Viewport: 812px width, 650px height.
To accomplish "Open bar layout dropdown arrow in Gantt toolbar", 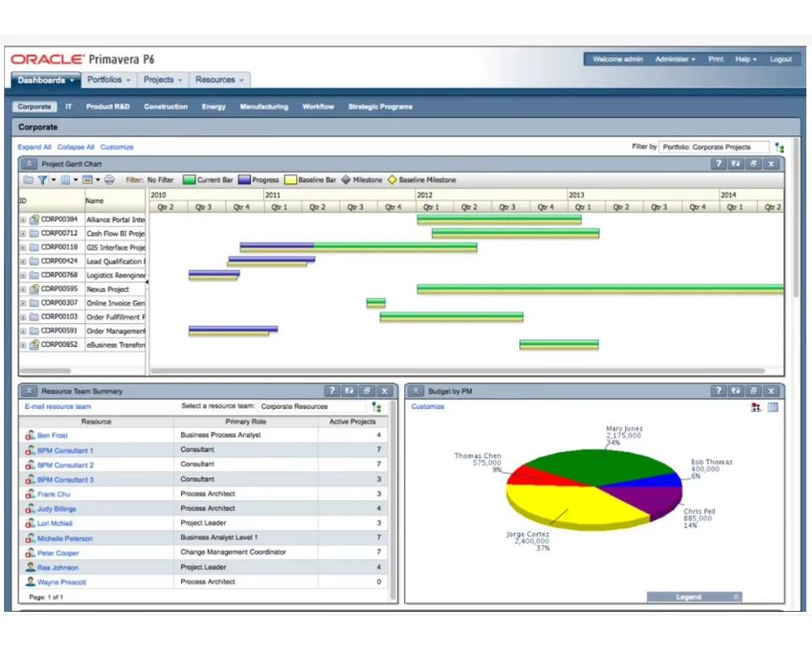I will click(98, 180).
